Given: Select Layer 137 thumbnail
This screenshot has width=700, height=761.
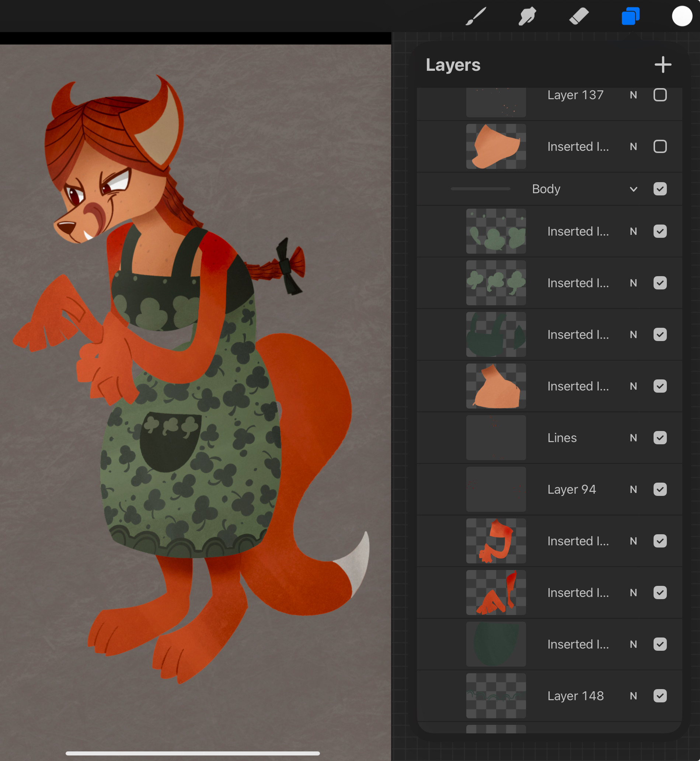Looking at the screenshot, I should click(496, 102).
